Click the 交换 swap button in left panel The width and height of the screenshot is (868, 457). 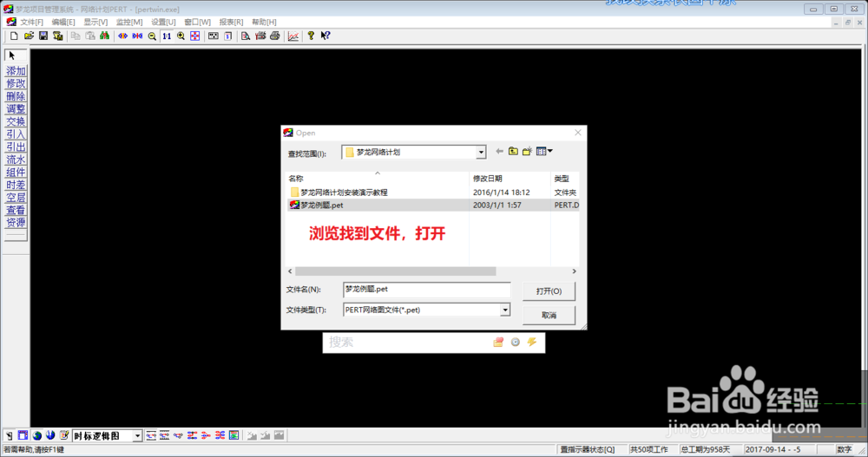pyautogui.click(x=16, y=121)
